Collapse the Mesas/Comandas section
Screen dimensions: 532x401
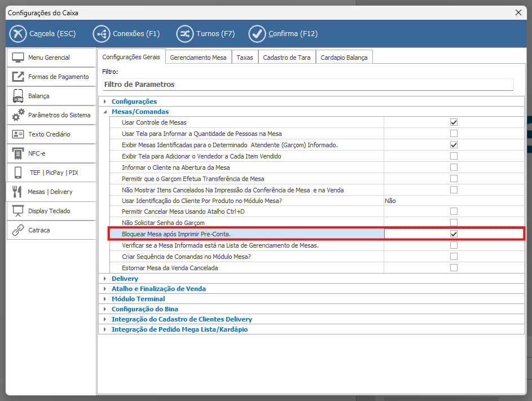(105, 112)
